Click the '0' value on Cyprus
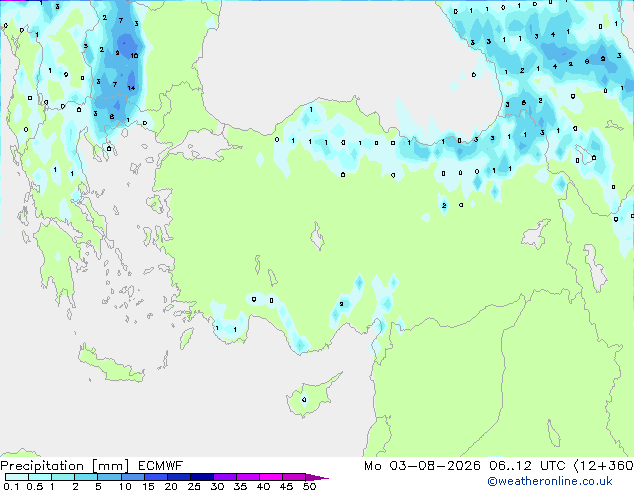Screen dimensions: 634x490 click(x=304, y=400)
